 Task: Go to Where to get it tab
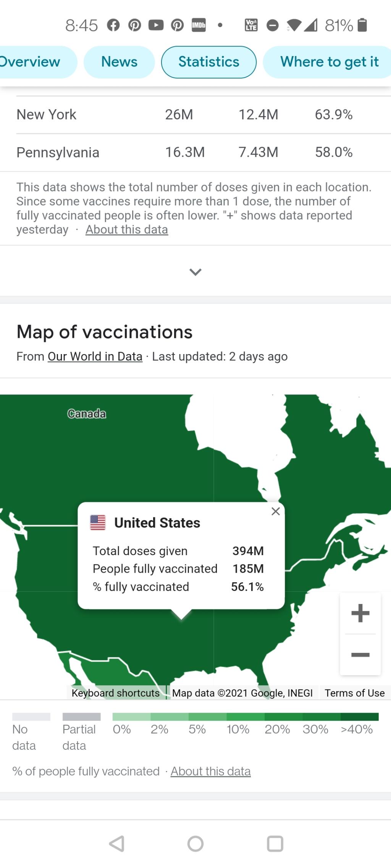coord(329,62)
